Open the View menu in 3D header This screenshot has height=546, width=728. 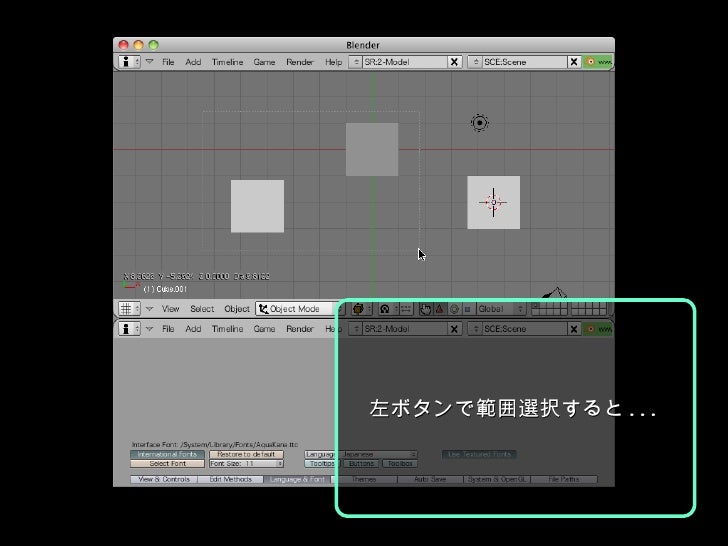170,309
